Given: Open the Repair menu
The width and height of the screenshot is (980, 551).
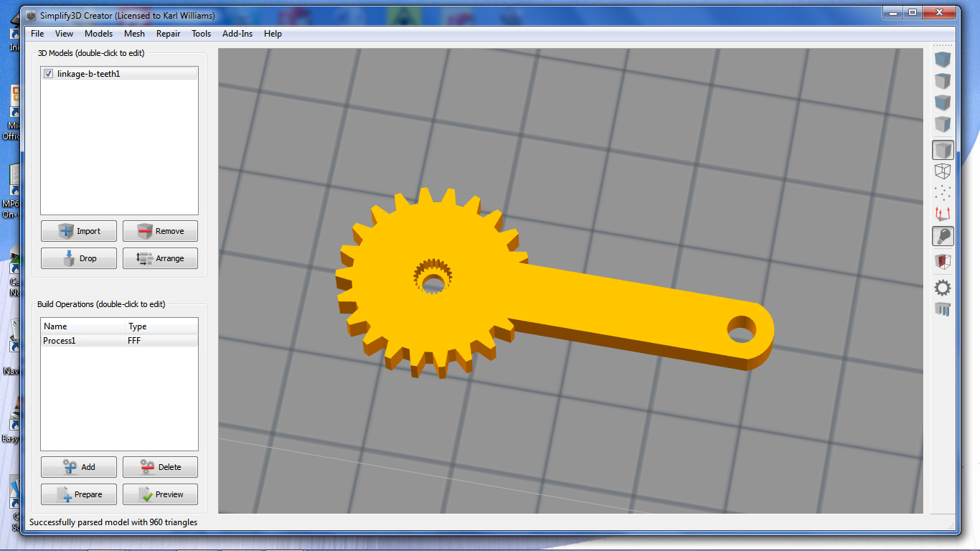Looking at the screenshot, I should [x=168, y=33].
